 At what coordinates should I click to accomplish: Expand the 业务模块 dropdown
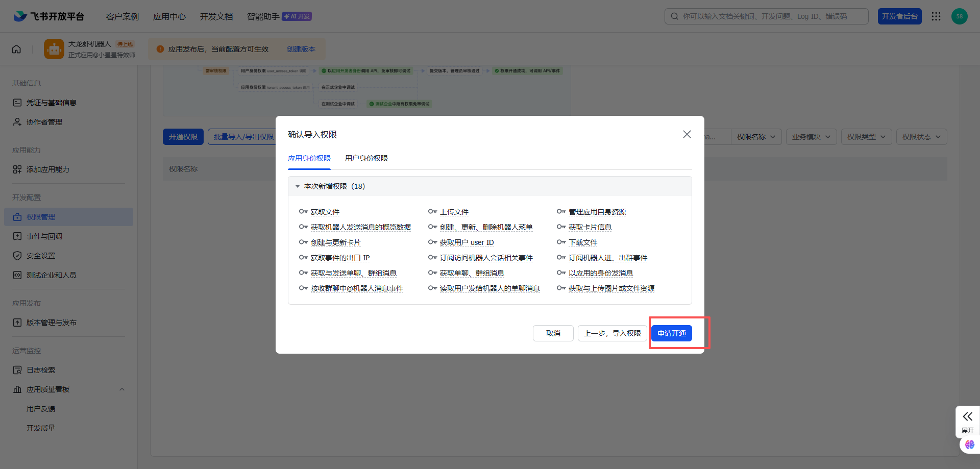(x=811, y=137)
